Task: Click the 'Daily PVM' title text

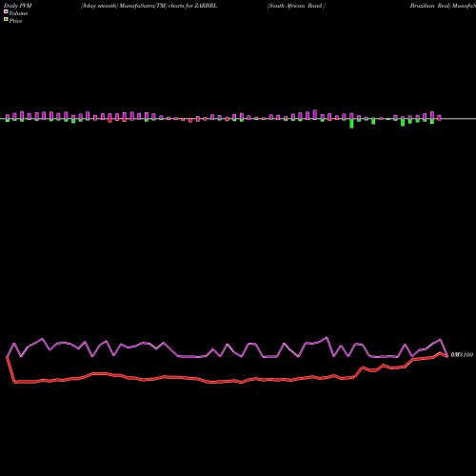Action: pyautogui.click(x=18, y=6)
